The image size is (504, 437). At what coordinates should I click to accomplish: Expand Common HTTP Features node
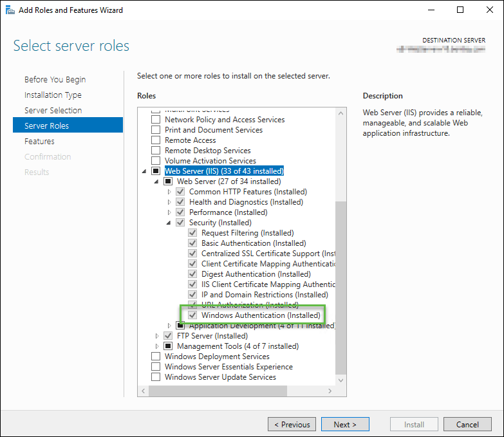coord(169,192)
